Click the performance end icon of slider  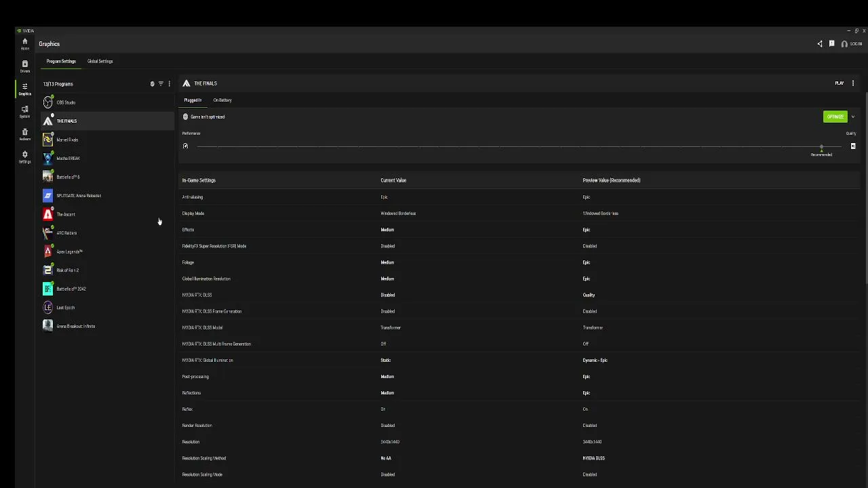185,146
